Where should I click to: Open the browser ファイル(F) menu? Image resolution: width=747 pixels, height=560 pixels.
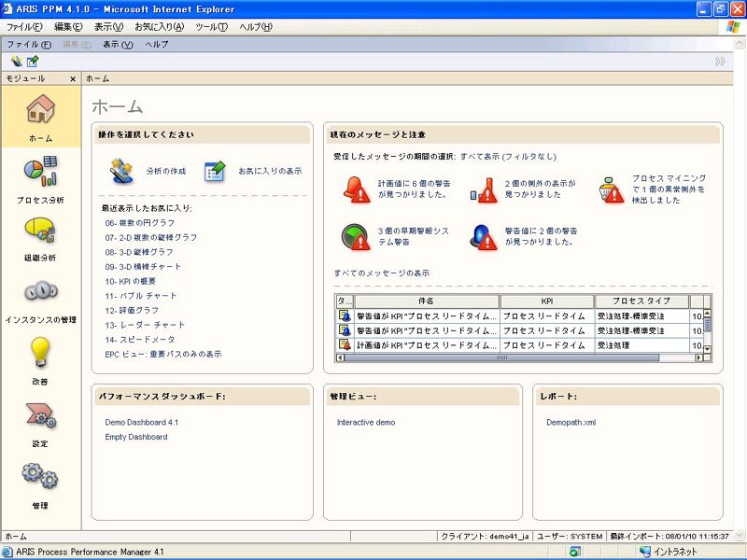[x=24, y=27]
